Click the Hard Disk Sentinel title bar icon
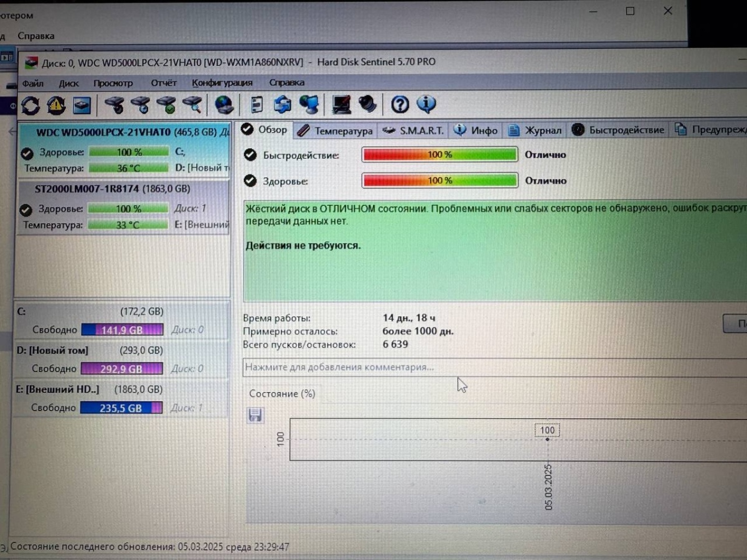This screenshot has width=747, height=560. (31, 63)
